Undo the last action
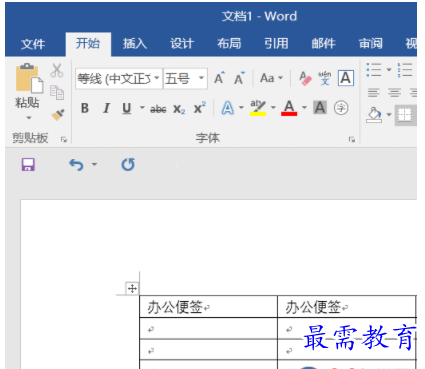 [x=76, y=165]
